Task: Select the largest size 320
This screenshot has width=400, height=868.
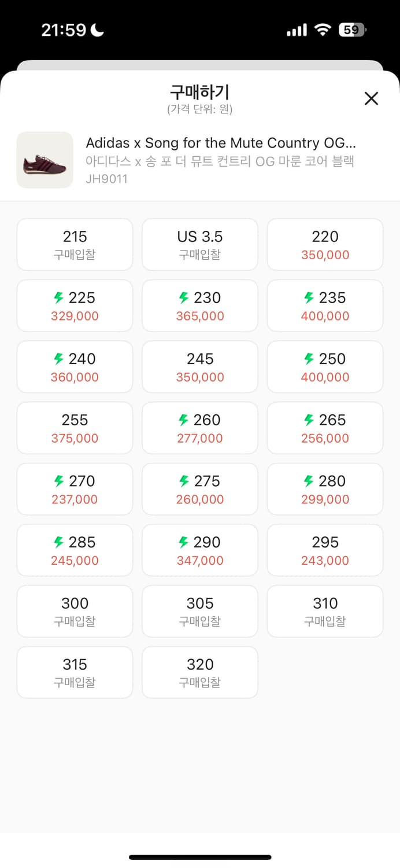Action: click(x=199, y=672)
